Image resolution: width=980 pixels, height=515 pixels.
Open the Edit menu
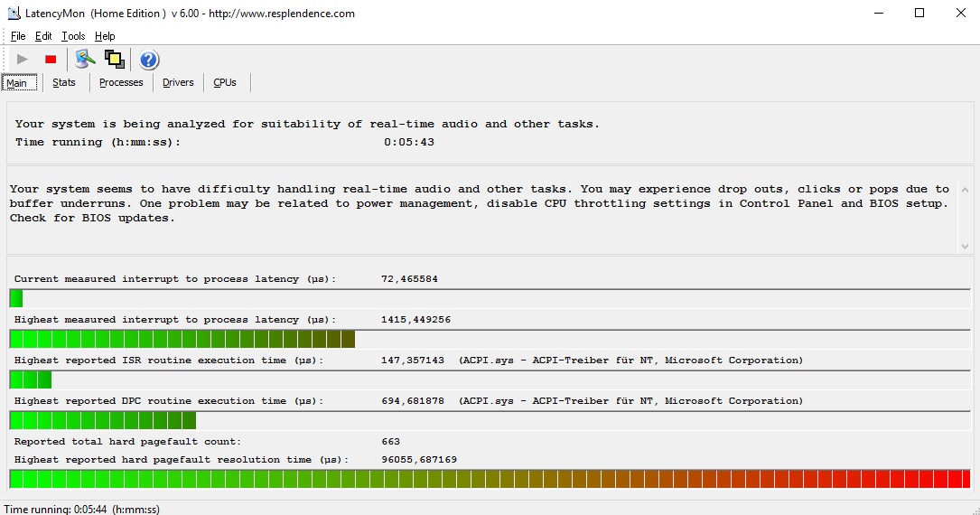point(43,36)
